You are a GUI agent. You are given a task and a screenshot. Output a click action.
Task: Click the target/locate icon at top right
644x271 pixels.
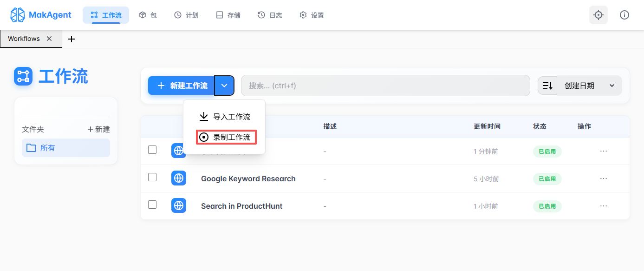pos(598,14)
